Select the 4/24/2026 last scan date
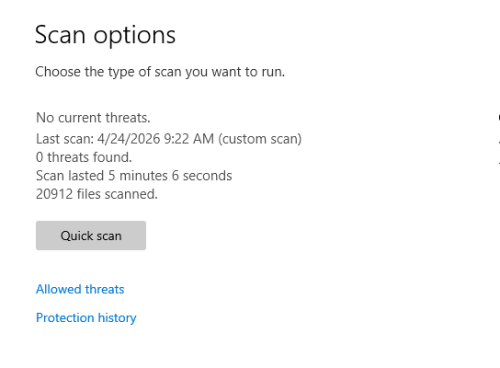 click(129, 139)
